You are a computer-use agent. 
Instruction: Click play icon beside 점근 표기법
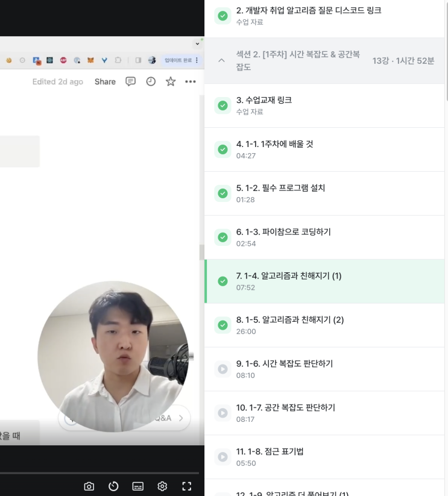pos(222,457)
